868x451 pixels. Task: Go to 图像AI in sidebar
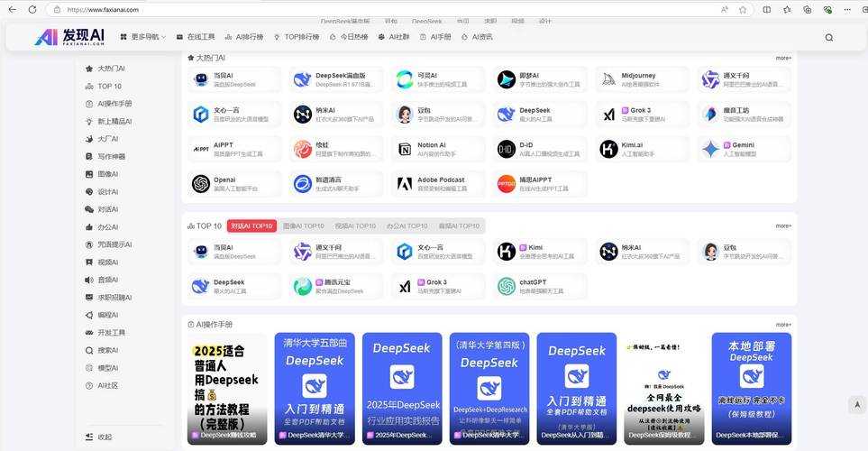point(102,174)
